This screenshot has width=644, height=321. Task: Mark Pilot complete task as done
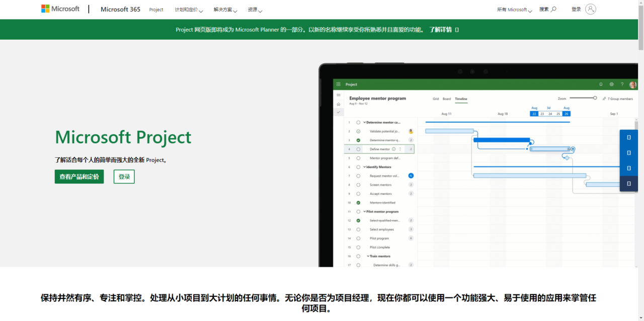[358, 247]
